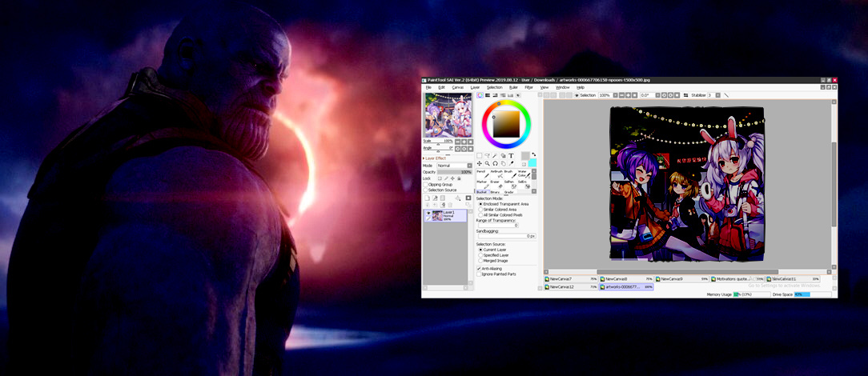868x376 pixels.
Task: Click the Range of Transparency field
Action: (x=498, y=225)
